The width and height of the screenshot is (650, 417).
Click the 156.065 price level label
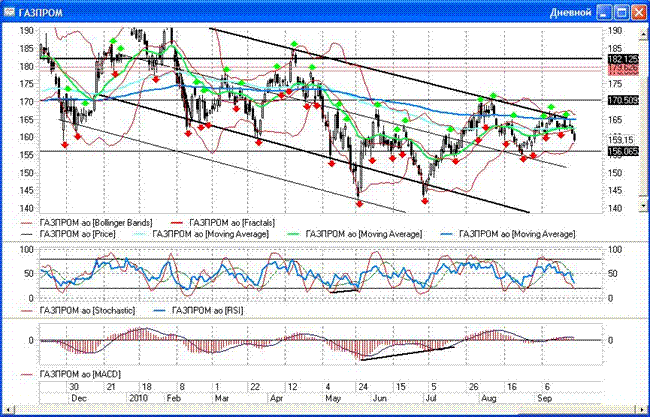tap(623, 151)
